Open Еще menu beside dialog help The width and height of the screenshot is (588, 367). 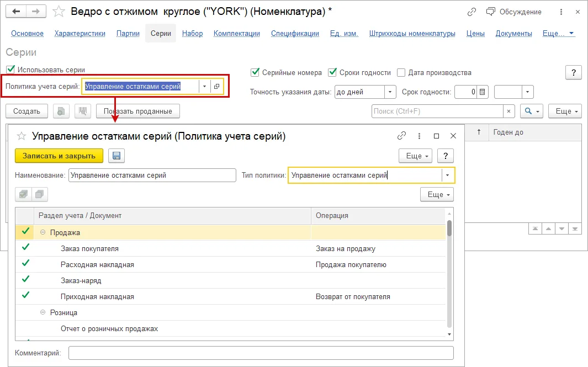tap(416, 156)
